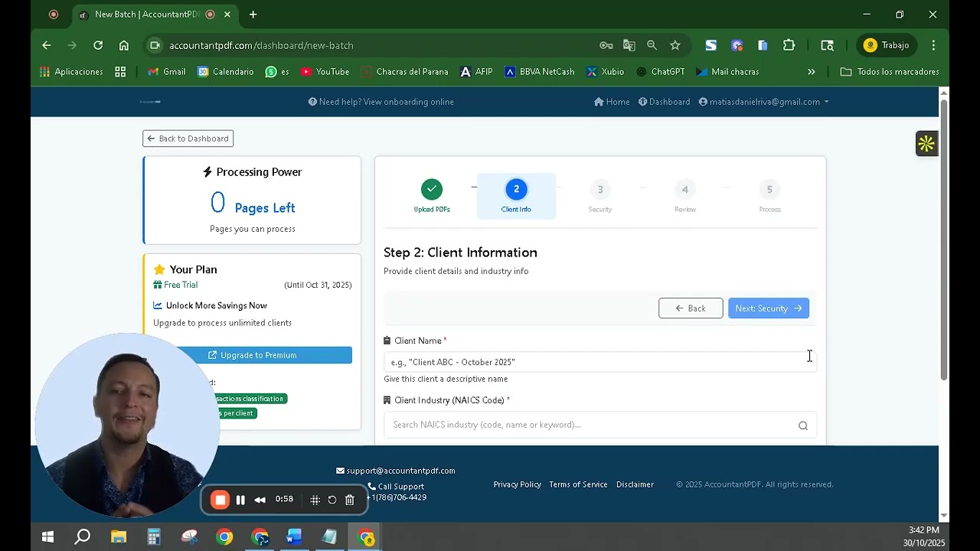Email support@accountantpdf.com
This screenshot has width=980, height=551.
[x=395, y=471]
